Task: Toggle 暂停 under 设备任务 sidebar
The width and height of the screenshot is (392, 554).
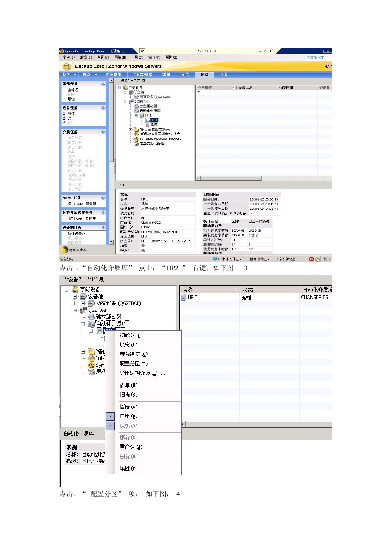Action: [71, 114]
